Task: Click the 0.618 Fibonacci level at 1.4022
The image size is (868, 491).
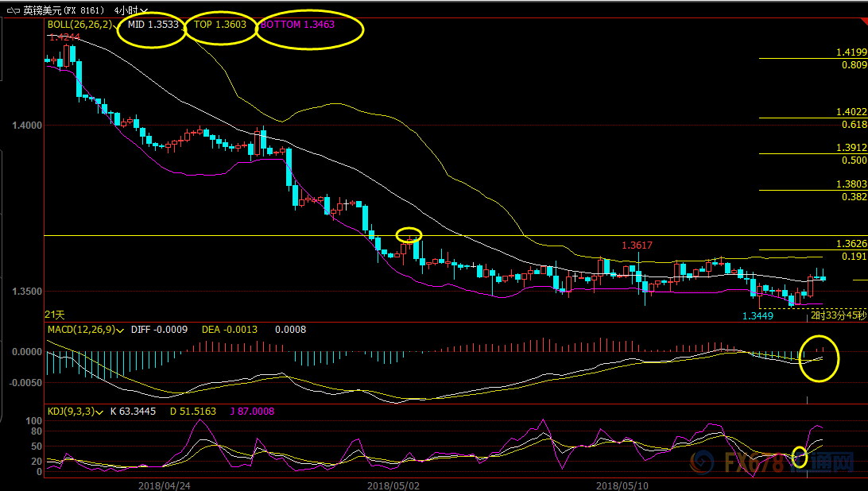Action: (x=854, y=125)
